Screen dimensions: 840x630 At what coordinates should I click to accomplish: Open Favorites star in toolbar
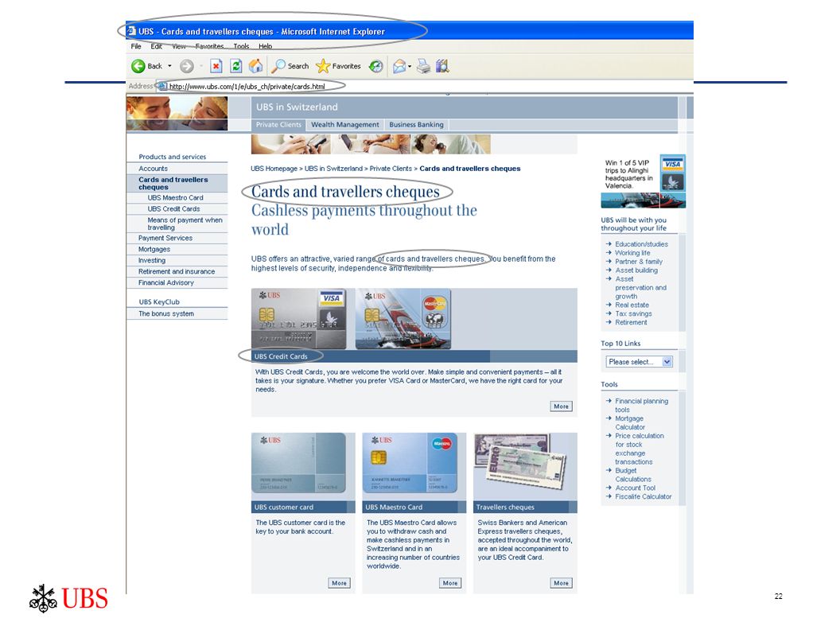338,67
